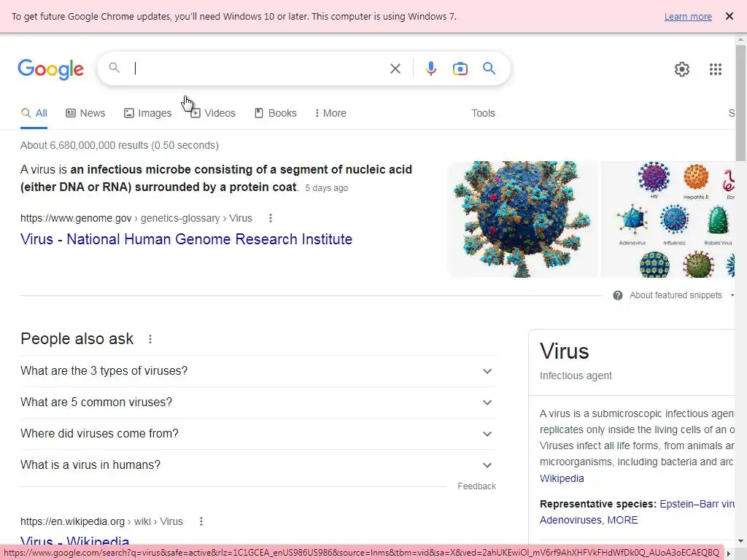Click the genome.gov URL breadcrumb
Screen dimensions: 747x560
tap(136, 218)
